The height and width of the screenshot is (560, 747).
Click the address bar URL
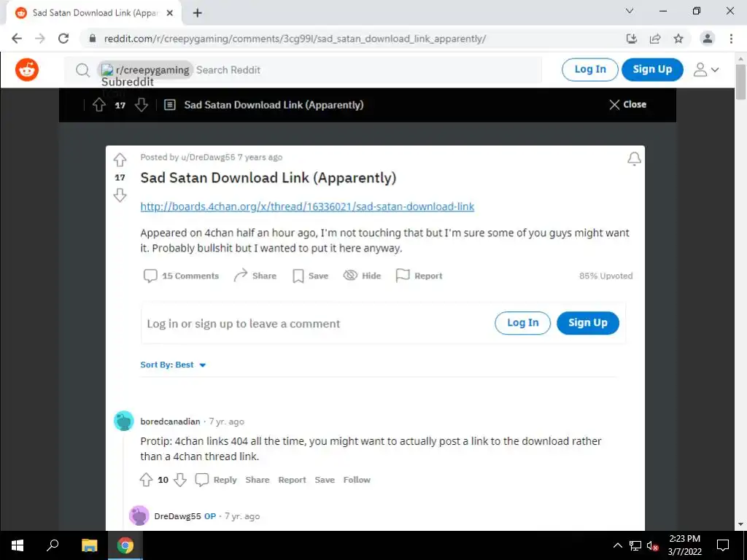pyautogui.click(x=295, y=39)
